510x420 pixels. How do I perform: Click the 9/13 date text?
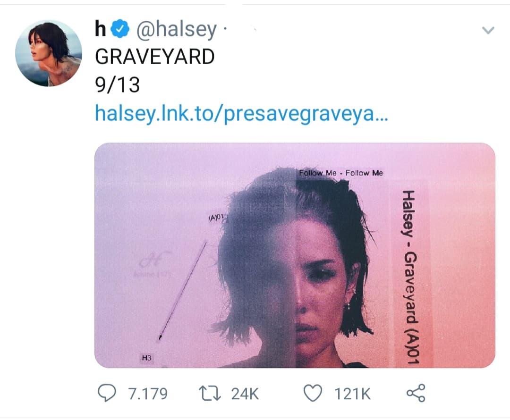[118, 85]
